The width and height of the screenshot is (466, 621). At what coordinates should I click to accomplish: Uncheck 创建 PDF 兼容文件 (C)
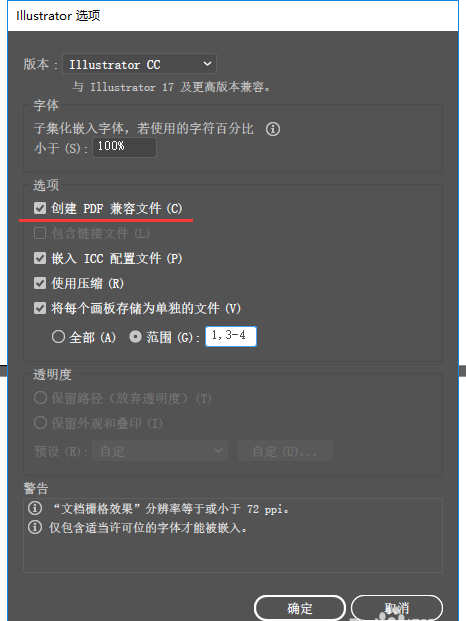pos(40,208)
